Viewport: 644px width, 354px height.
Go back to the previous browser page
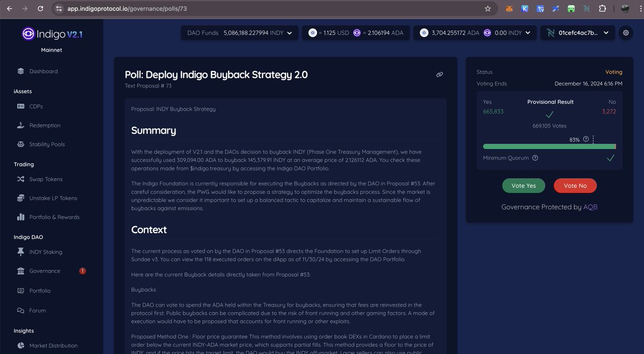(9, 9)
